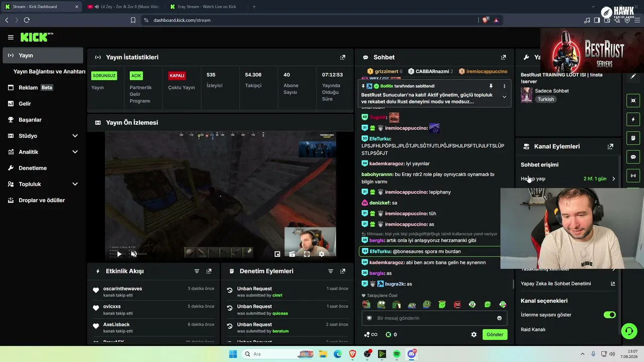
Task: Open the Brave Shields icon
Action: [x=485, y=20]
